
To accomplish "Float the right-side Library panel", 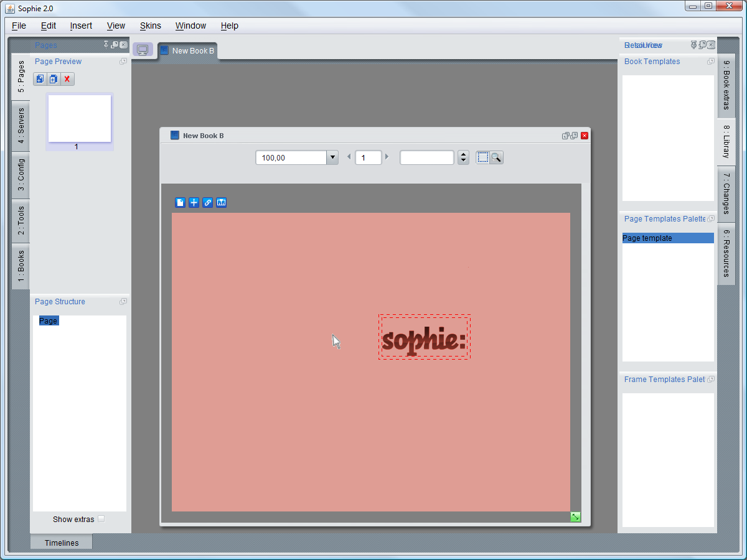I will [702, 45].
